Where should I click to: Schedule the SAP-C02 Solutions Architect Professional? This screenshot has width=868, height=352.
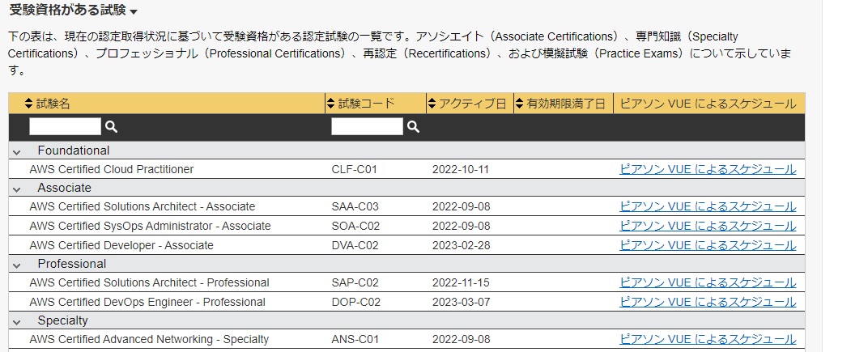(708, 283)
